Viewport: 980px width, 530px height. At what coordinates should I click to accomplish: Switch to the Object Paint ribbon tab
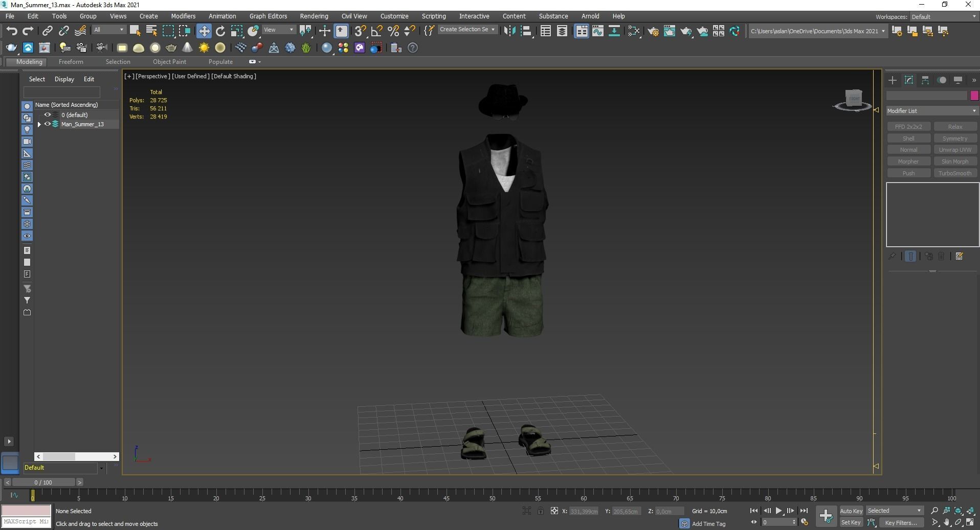coord(169,62)
